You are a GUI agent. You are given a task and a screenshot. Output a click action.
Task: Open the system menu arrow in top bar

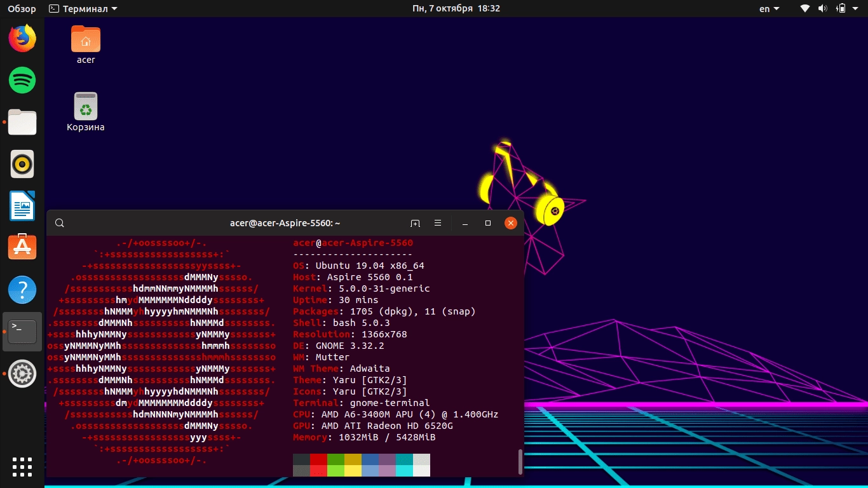(x=857, y=9)
